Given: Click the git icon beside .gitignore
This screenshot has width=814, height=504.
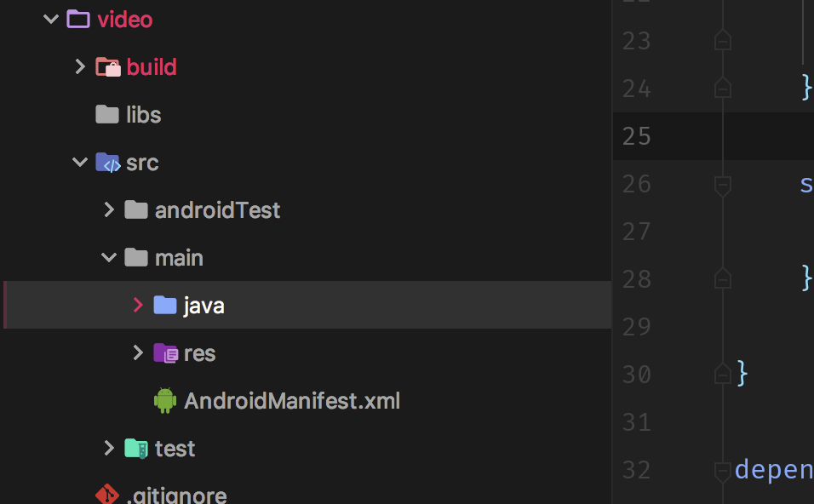Looking at the screenshot, I should [107, 494].
